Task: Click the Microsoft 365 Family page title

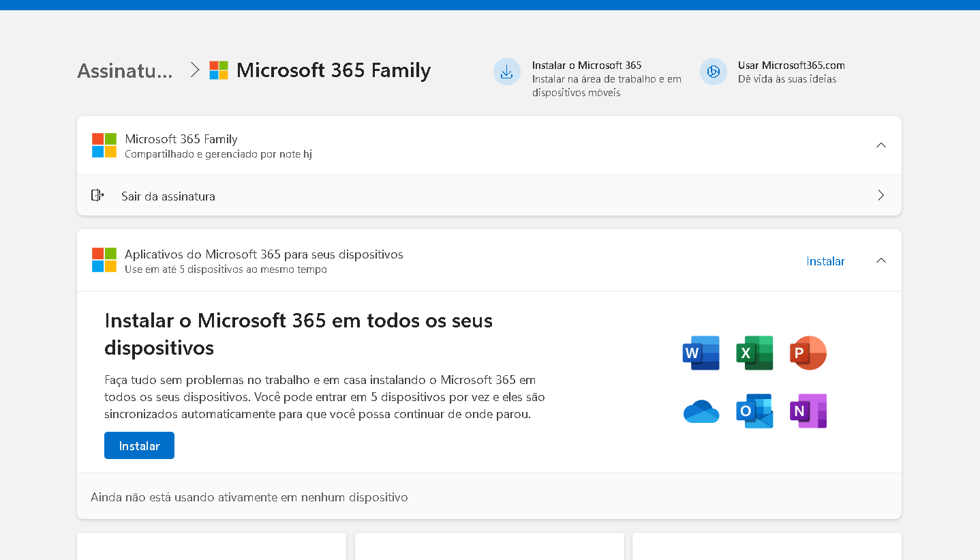Action: click(x=333, y=70)
